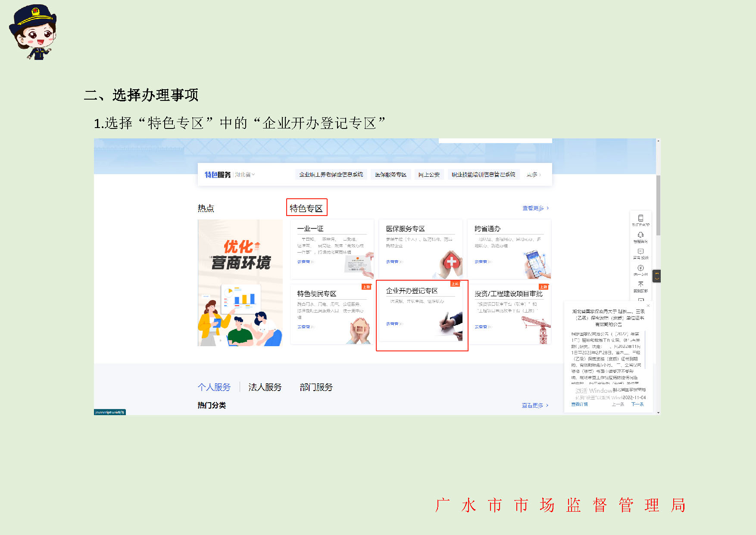The height and width of the screenshot is (535, 756).
Task: Click the red heart medical icon
Action: pyautogui.click(x=451, y=261)
